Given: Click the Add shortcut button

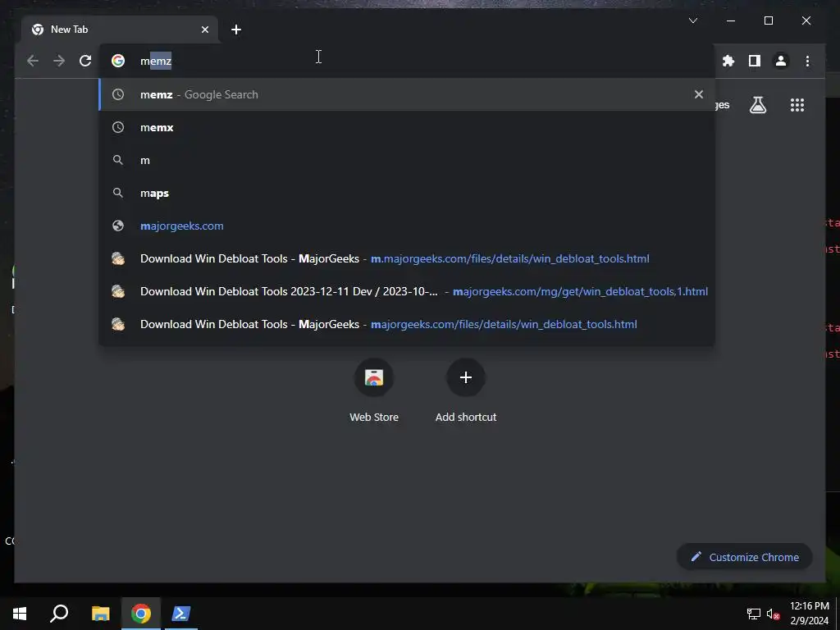Looking at the screenshot, I should [466, 390].
